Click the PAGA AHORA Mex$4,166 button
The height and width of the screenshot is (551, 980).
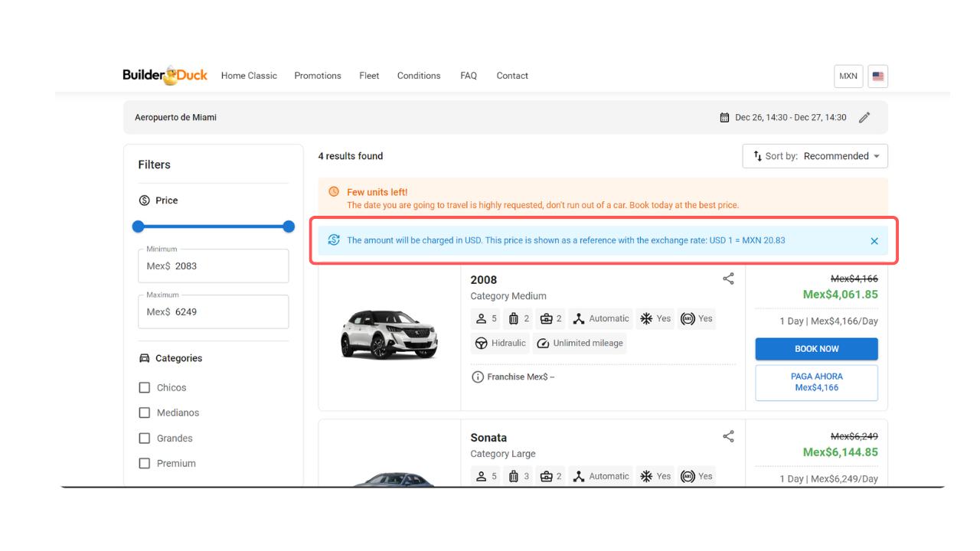(x=816, y=382)
